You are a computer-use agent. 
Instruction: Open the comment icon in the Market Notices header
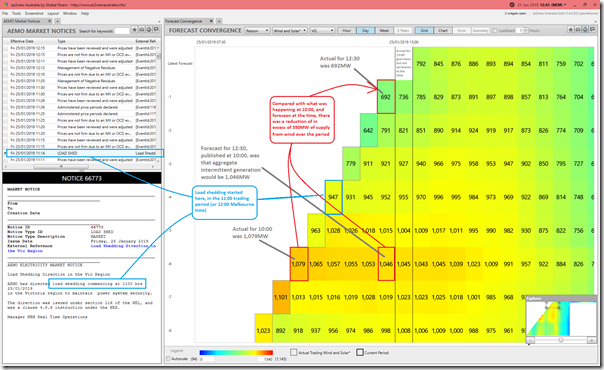tap(156, 30)
